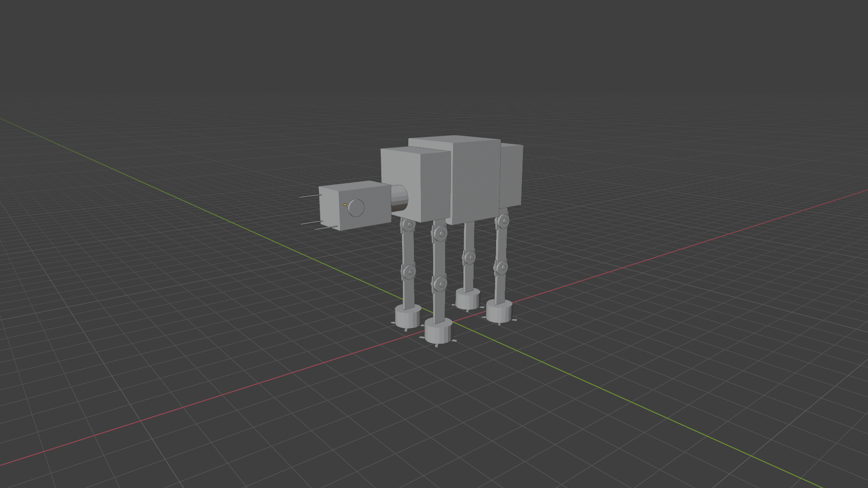Select the cylindrical neck connecting head and body

tap(399, 198)
